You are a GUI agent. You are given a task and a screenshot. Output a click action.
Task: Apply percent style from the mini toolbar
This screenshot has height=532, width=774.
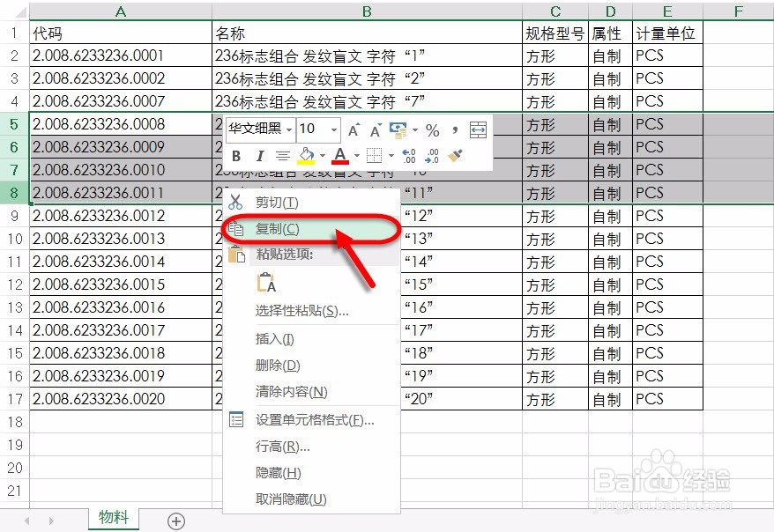tap(432, 129)
